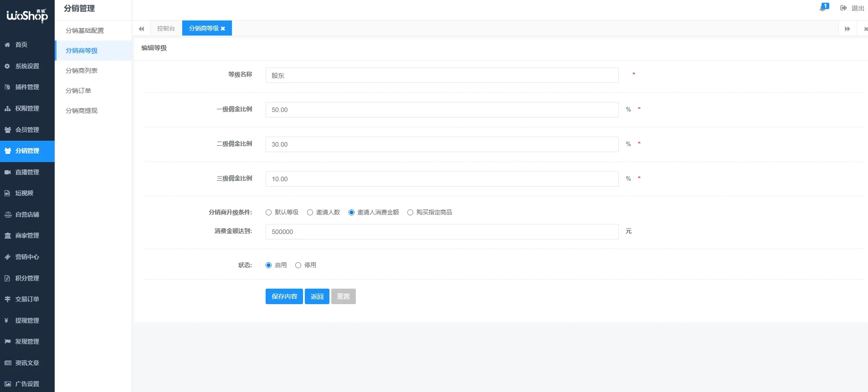Open 分销商列表 in the submenu
Screen dimensions: 868x392
82,71
